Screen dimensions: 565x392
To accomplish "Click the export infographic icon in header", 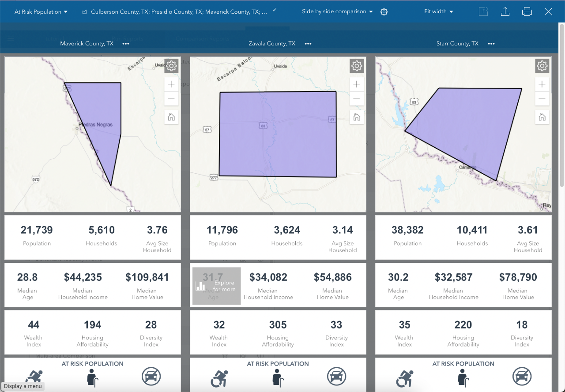I will [484, 12].
